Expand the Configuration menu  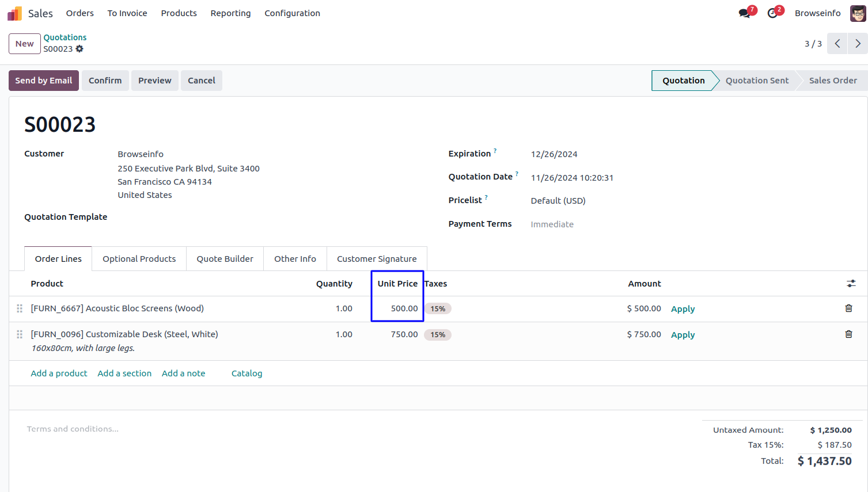(292, 13)
